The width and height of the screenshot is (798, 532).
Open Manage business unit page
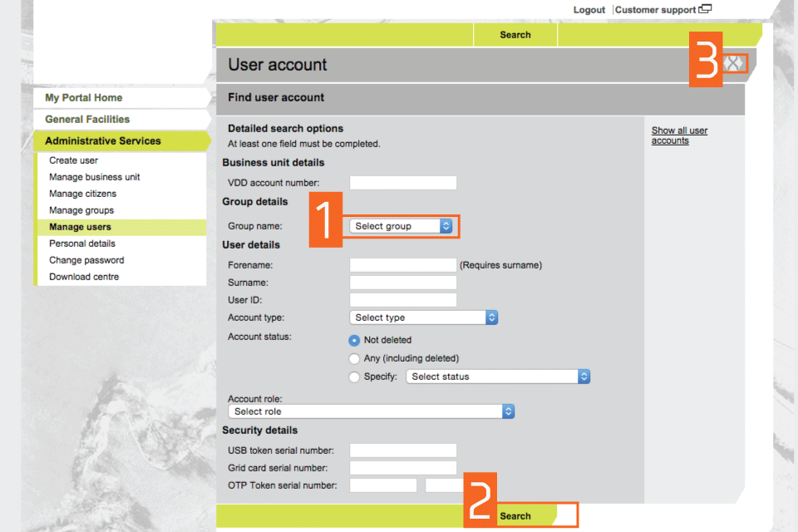pos(94,177)
